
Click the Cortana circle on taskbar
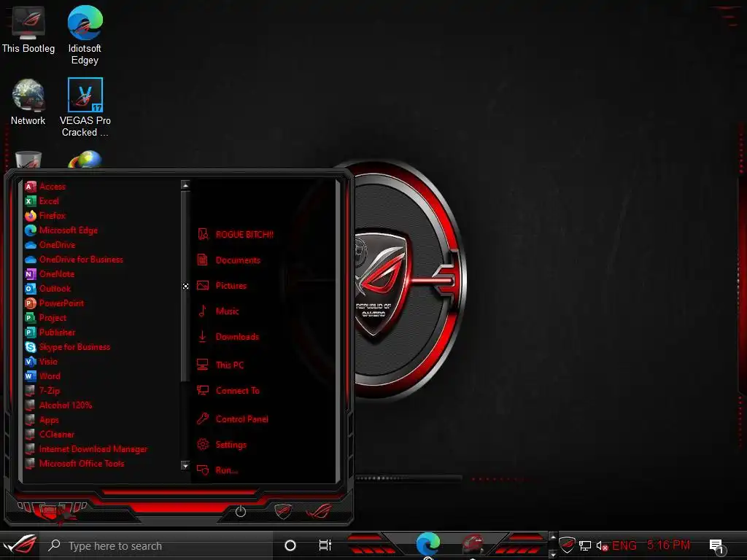coord(290,545)
